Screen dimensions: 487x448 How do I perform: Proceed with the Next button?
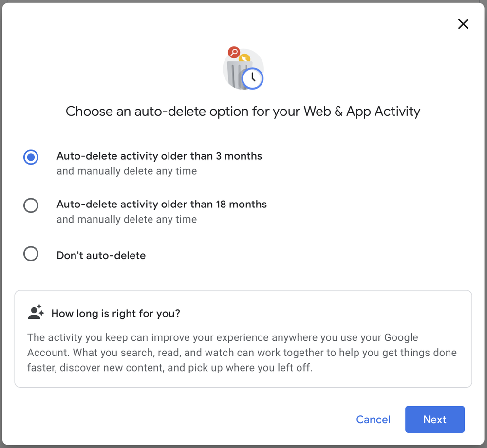(x=435, y=419)
